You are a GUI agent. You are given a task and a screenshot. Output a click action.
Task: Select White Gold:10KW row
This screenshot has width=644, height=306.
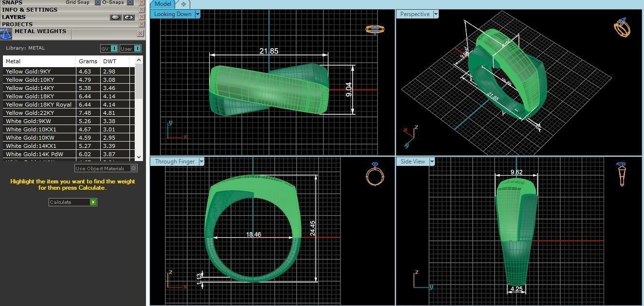[x=69, y=138]
